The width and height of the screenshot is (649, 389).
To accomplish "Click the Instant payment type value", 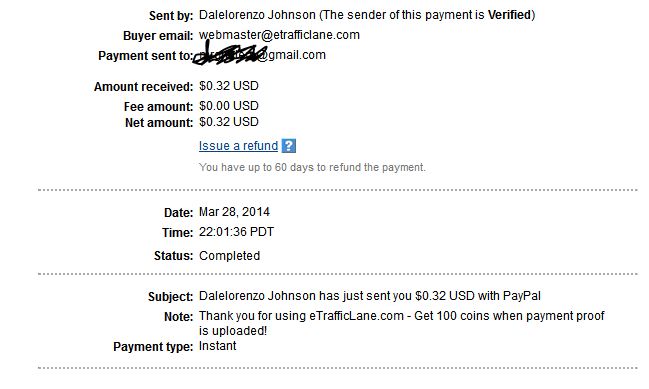I will pyautogui.click(x=217, y=346).
